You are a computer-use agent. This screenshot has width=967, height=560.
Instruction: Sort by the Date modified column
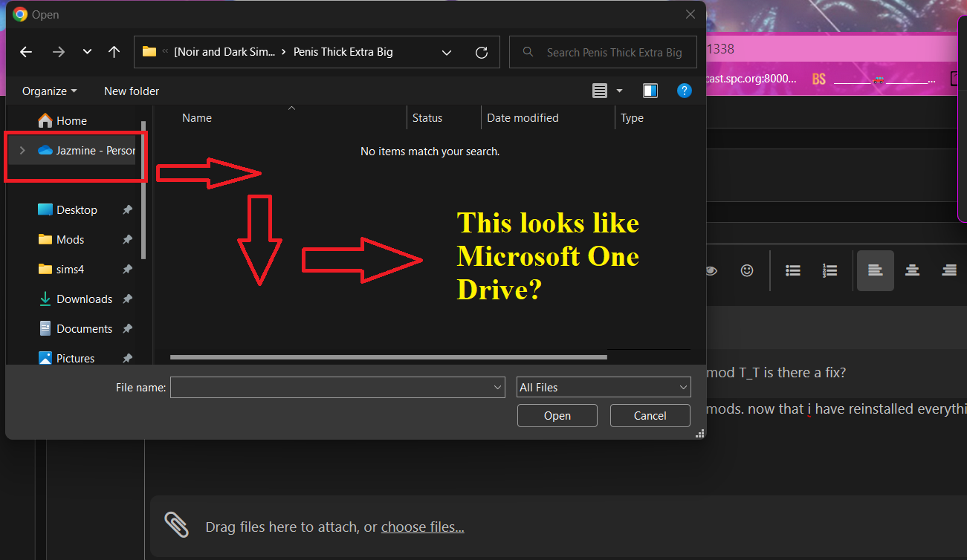coord(523,117)
